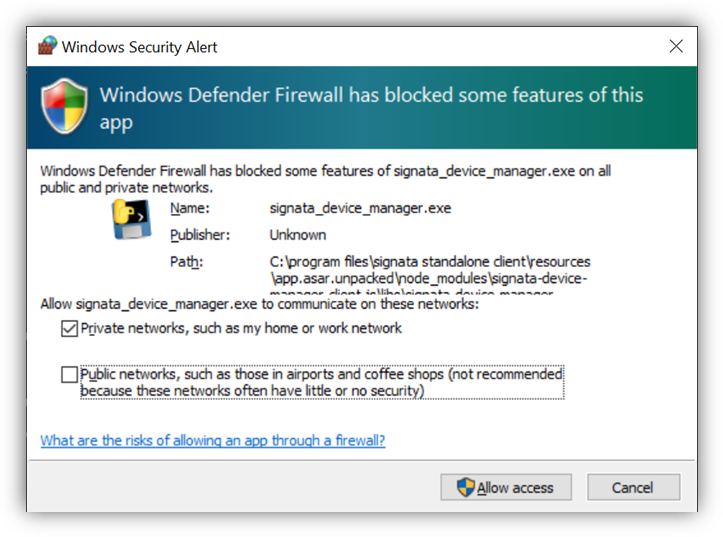Viewport: 723px width, 537px height.
Task: Click the large Defender shield icon in banner
Action: pyautogui.click(x=62, y=108)
